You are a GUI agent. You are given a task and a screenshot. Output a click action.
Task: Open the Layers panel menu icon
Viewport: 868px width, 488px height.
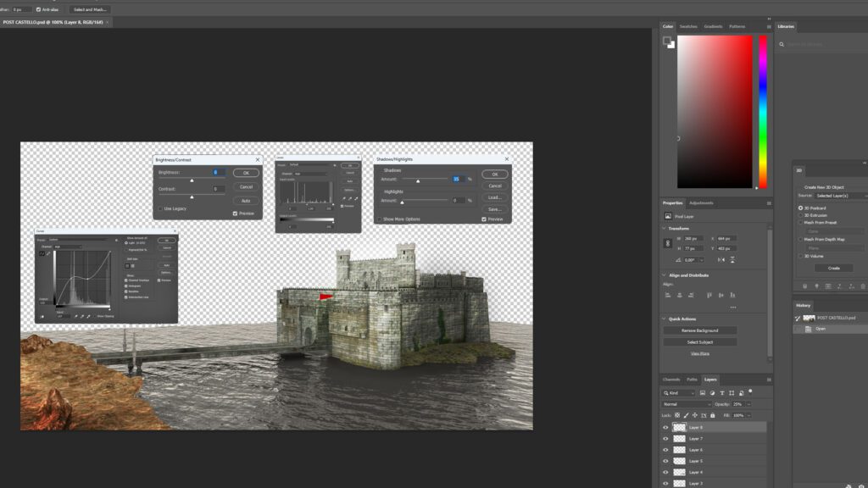pyautogui.click(x=769, y=380)
